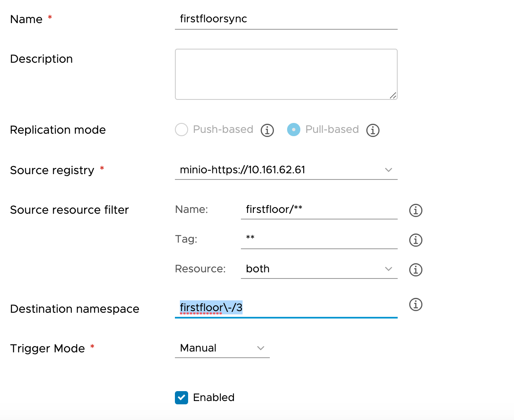Click the Name filter field 'firstfloor/**'

pyautogui.click(x=319, y=209)
